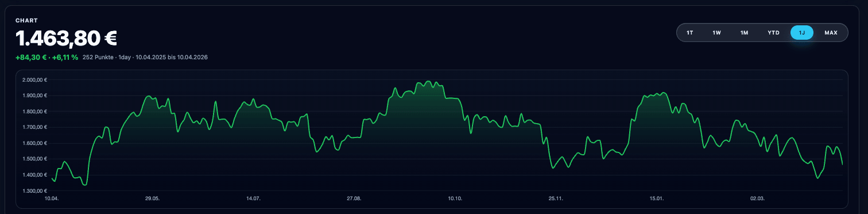Click the +84,30 € change value

(31, 58)
